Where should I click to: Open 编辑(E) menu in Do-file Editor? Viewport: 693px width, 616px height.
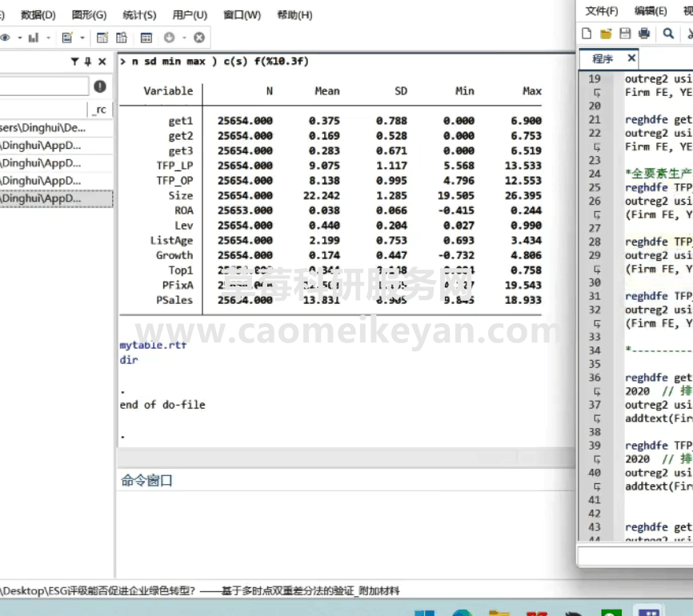click(651, 11)
